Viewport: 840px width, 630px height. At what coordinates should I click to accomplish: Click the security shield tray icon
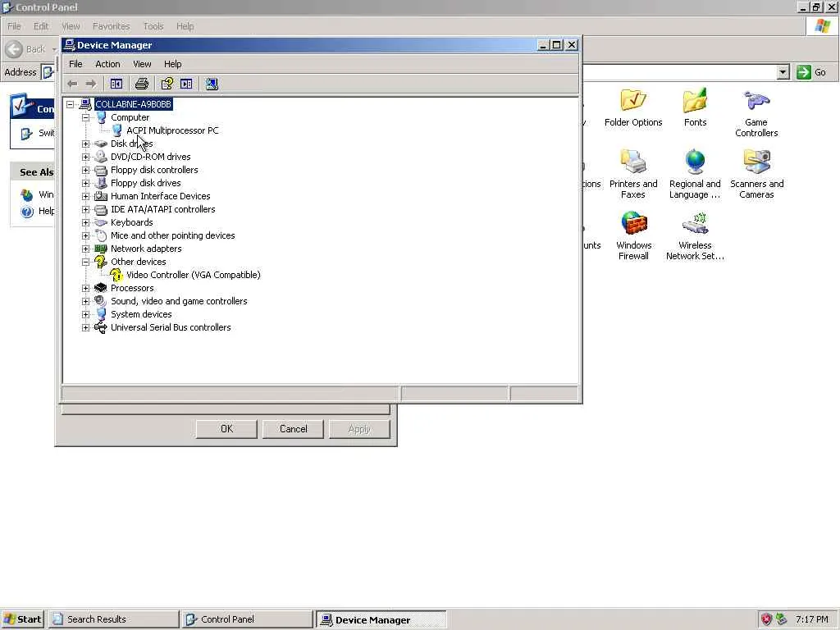767,619
